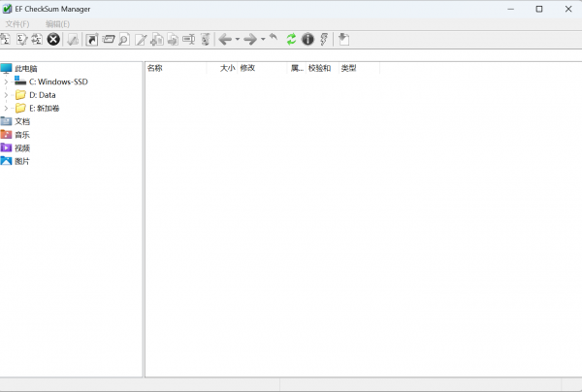Click the open shortcut arrow icon
The image size is (582, 392).
pos(92,40)
